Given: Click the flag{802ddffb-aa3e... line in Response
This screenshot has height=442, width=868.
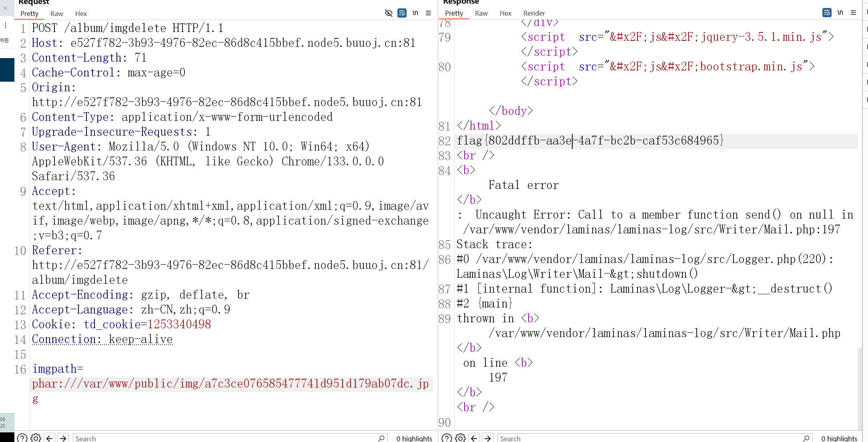Looking at the screenshot, I should coord(590,141).
